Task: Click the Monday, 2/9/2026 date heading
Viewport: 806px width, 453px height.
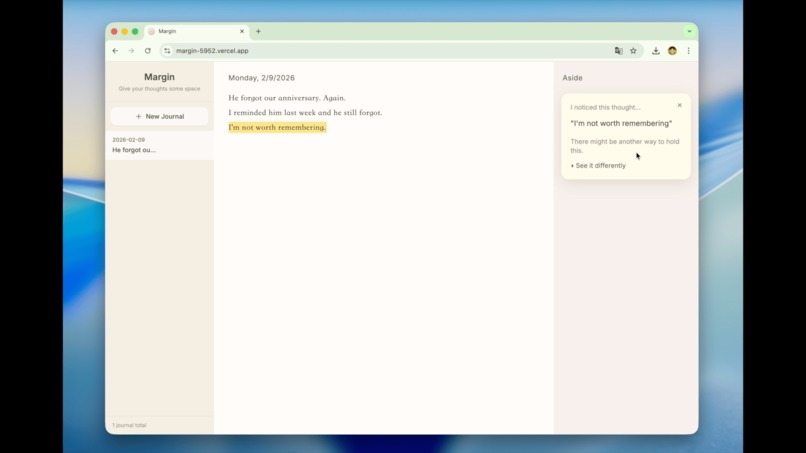Action: [261, 78]
